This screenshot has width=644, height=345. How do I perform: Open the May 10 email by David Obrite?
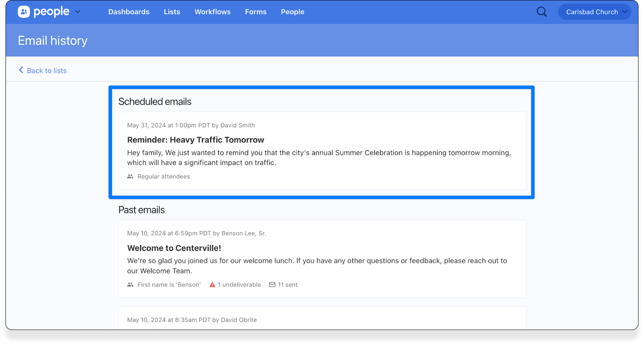[192, 320]
